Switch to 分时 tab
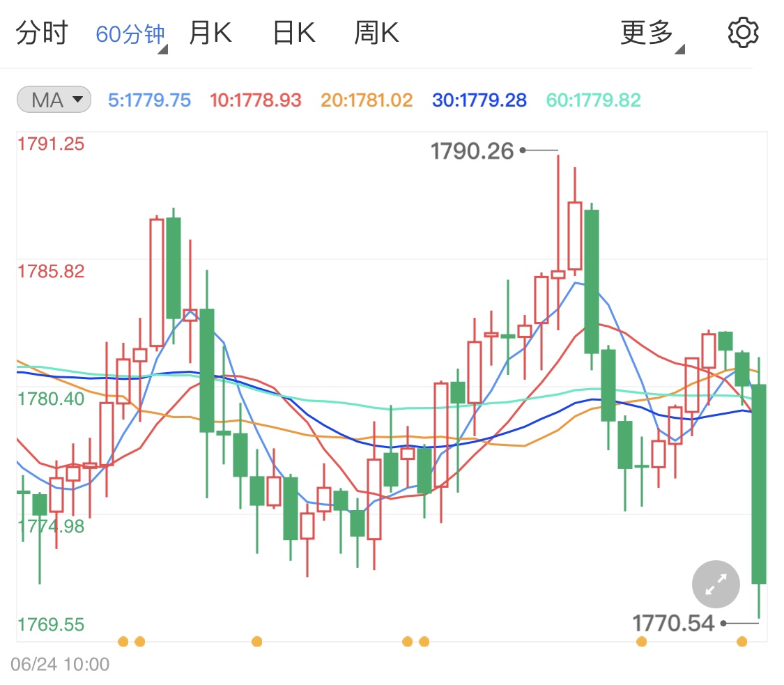 (42, 33)
